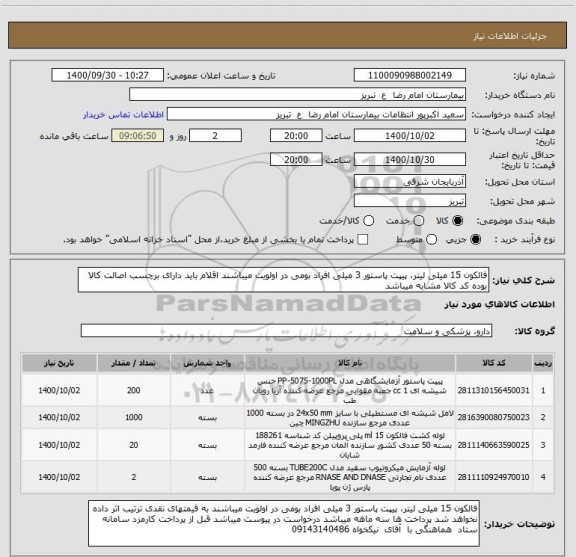The width and height of the screenshot is (576, 557).
Task: Select the متوسط purchase process radio
Action: click(431, 240)
